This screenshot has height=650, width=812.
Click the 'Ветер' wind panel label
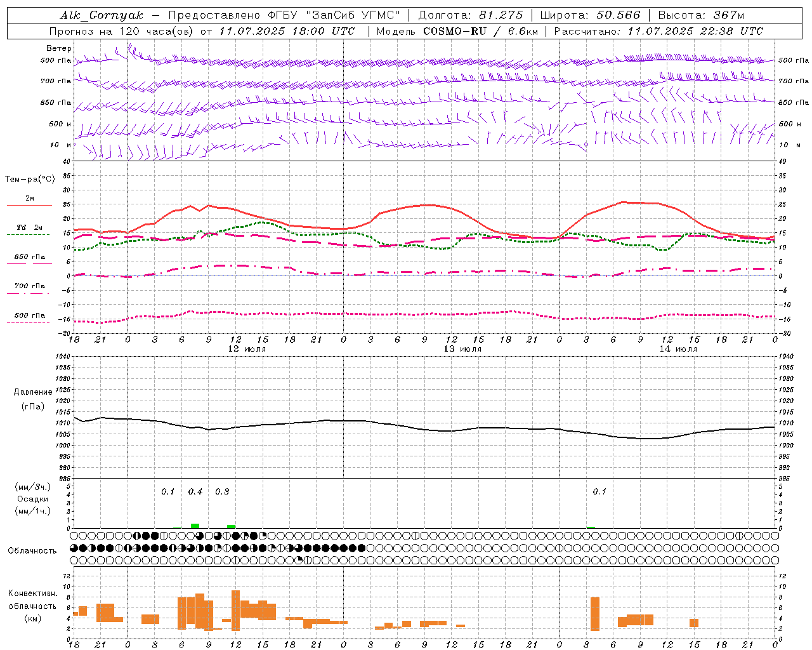(x=59, y=48)
